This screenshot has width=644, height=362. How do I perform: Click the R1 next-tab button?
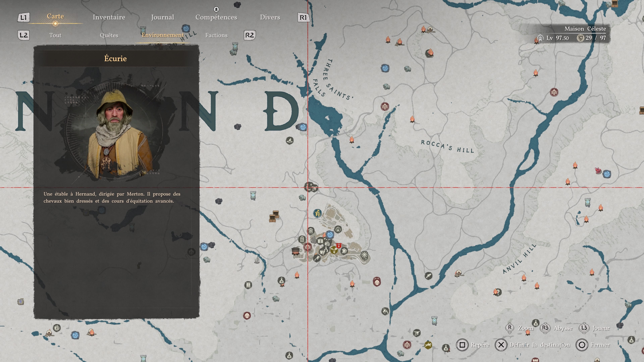click(304, 17)
